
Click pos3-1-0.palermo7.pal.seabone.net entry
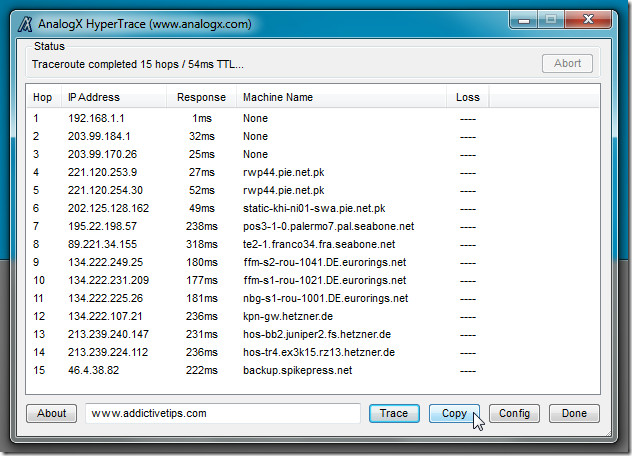point(328,227)
